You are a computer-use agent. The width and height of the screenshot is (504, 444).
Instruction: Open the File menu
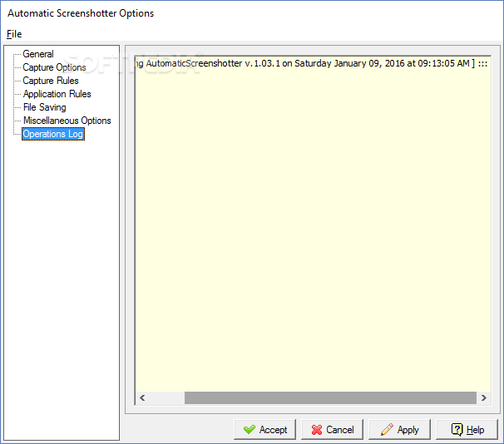point(14,34)
